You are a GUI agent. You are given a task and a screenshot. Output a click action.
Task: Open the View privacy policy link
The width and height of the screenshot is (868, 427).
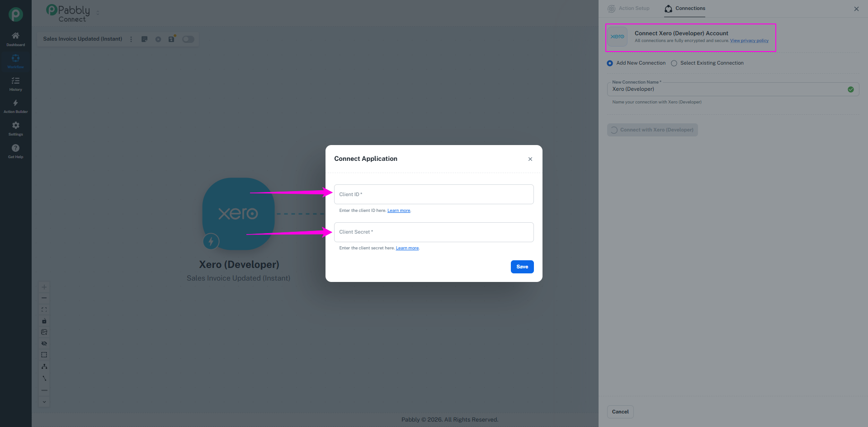coord(749,41)
